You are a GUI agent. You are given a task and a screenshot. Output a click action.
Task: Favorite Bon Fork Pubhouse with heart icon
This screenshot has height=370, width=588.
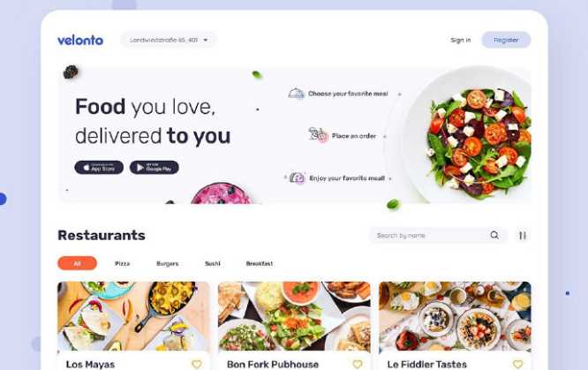(358, 364)
